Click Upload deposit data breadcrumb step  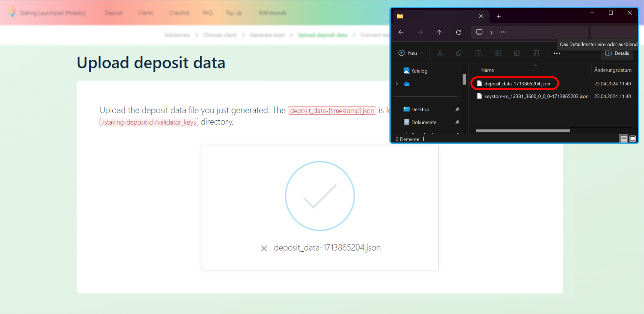click(x=323, y=35)
